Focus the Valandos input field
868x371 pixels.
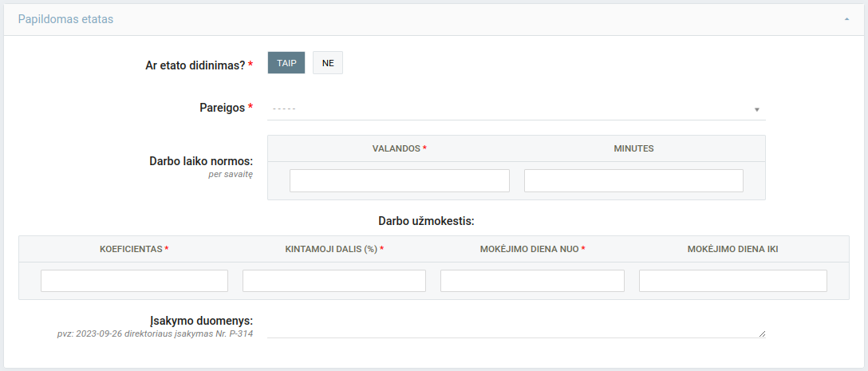coord(399,181)
